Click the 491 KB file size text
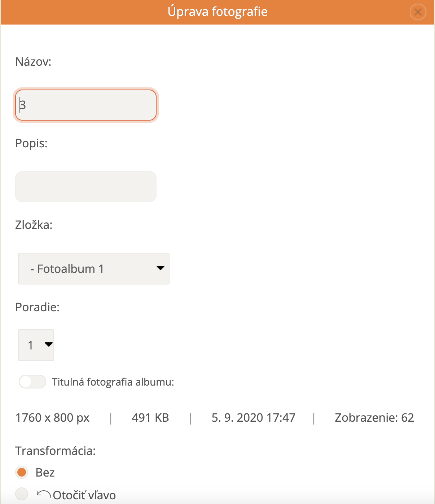 coord(150,418)
